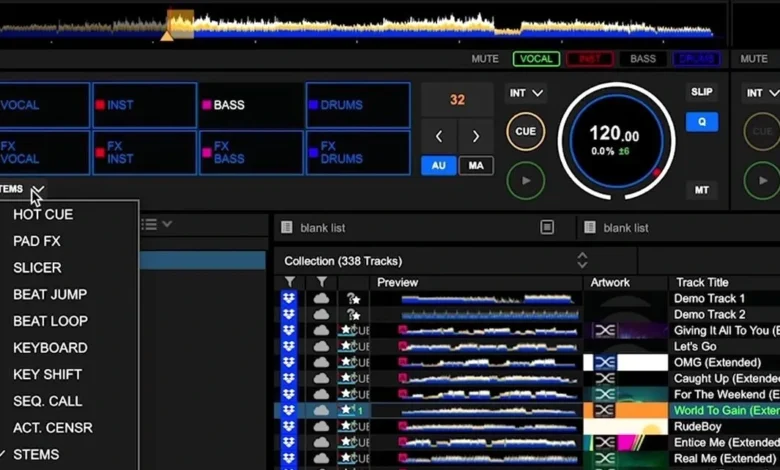
Task: Choose BEAT LOOP in the pad mode menu
Action: 50,321
